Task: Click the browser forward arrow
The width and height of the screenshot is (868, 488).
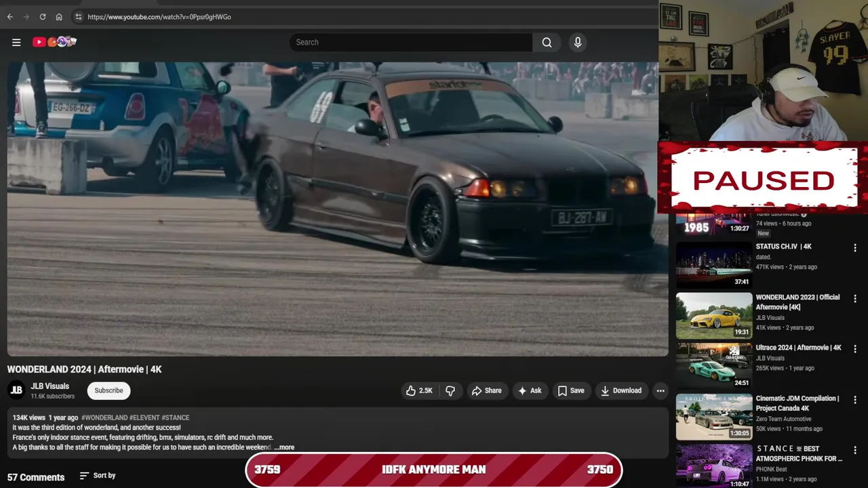Action: pos(26,17)
